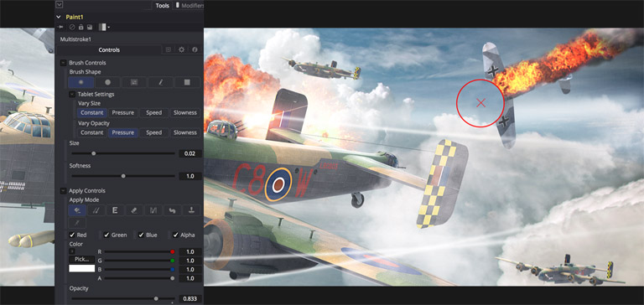Screen dimensions: 644x305
Task: Choose the Stamp apply mode icon
Action: (192, 210)
